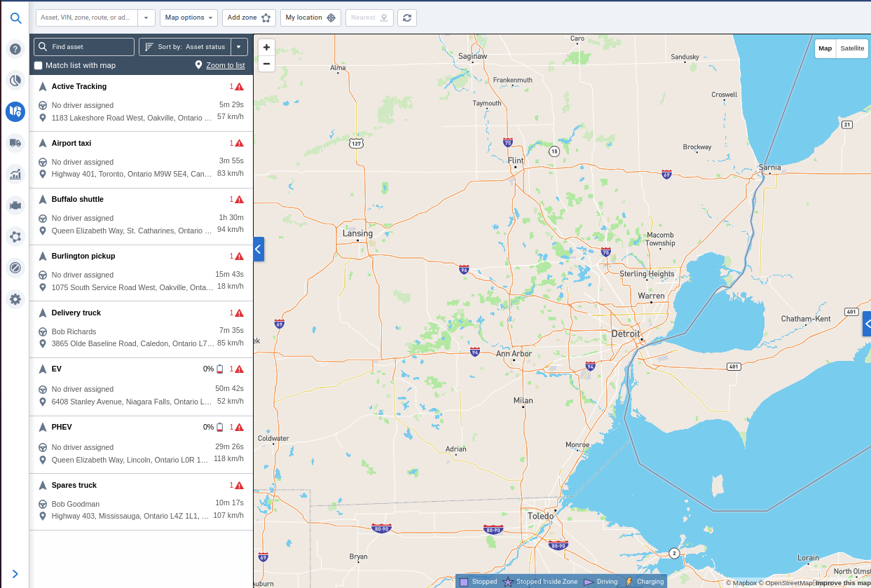871x588 pixels.
Task: Refresh the map with the circular-arrows toolbar icon
Action: [407, 18]
